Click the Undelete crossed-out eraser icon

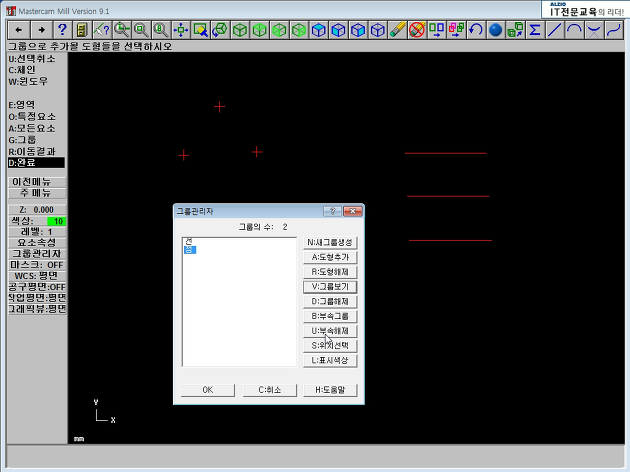[417, 30]
